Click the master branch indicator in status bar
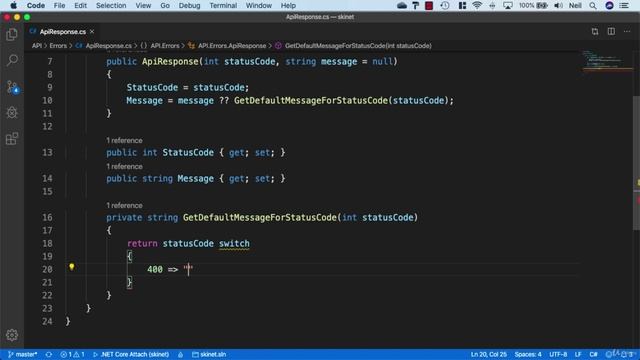Screen dimensions: 640x360 click(22, 354)
